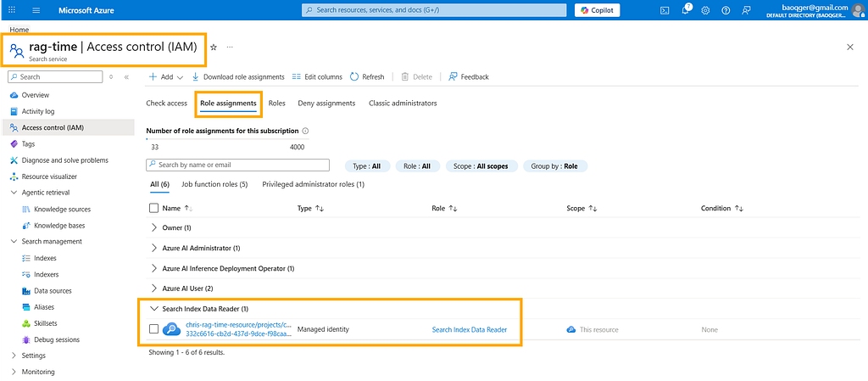Open the help question mark icon
The height and width of the screenshot is (381, 868).
click(x=726, y=10)
